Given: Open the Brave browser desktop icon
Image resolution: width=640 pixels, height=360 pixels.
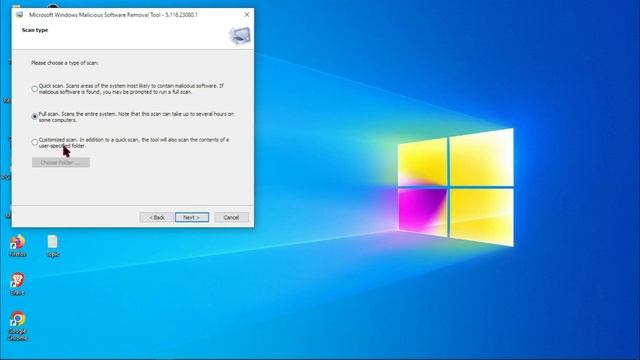Looking at the screenshot, I should click(18, 284).
